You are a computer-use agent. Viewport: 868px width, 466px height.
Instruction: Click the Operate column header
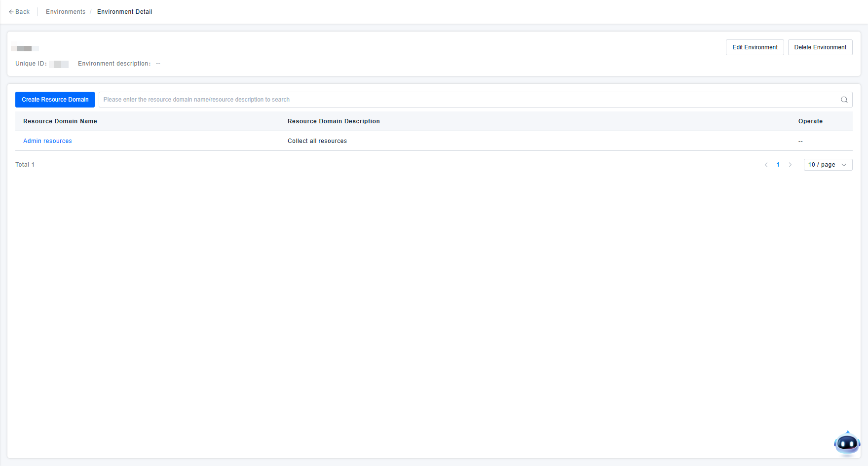(x=810, y=121)
